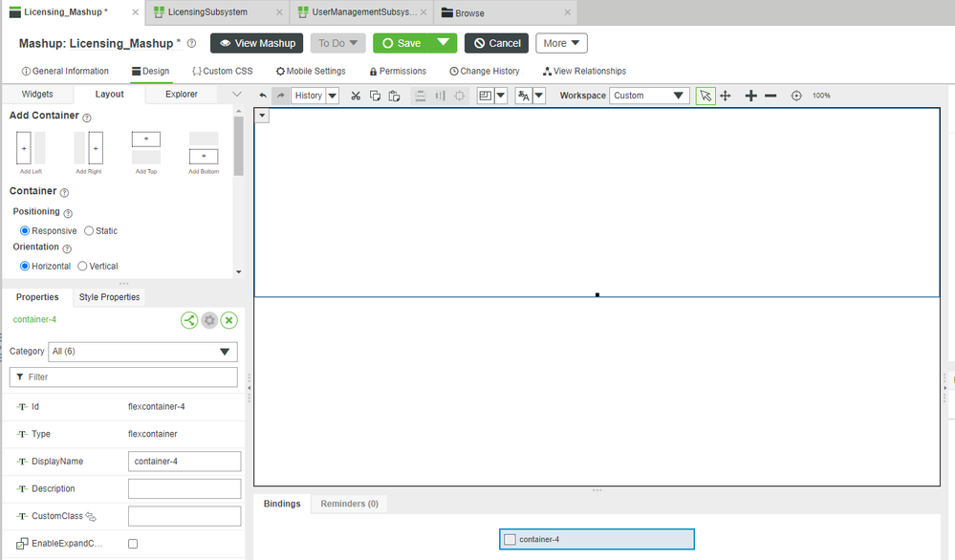Open the Category All (6) dropdown
The height and width of the screenshot is (560, 955).
point(142,352)
